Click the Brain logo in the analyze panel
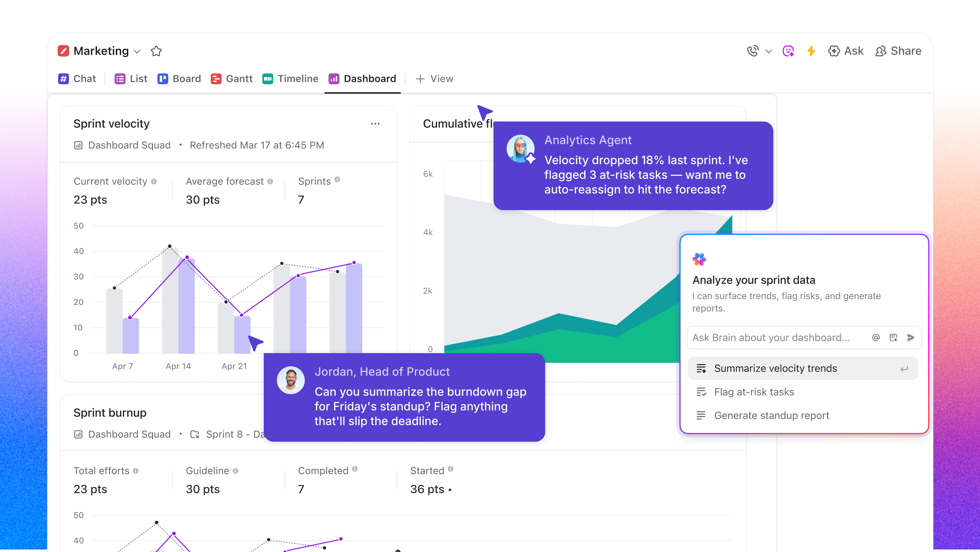The image size is (980, 552). point(699,260)
